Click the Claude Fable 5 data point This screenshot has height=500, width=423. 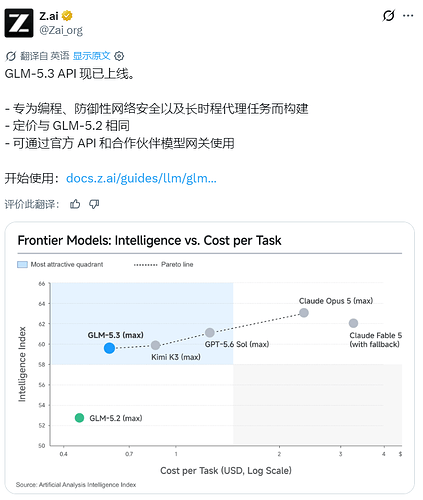353,323
